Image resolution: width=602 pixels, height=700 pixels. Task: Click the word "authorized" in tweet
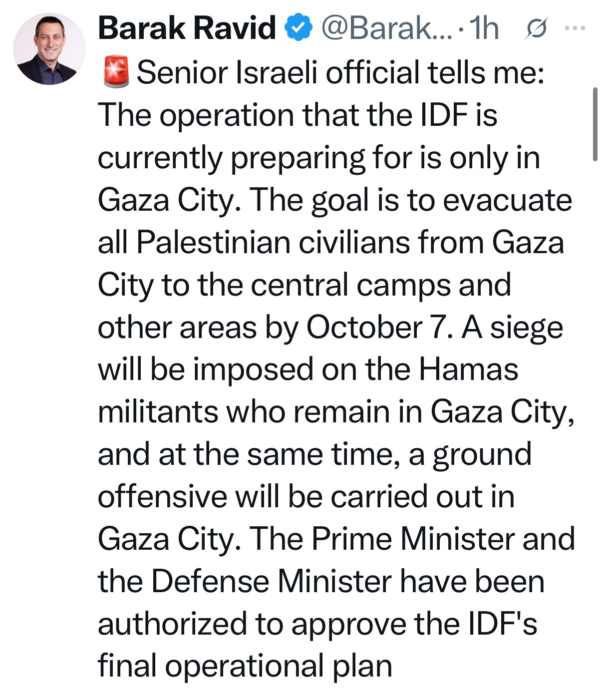pos(172,624)
